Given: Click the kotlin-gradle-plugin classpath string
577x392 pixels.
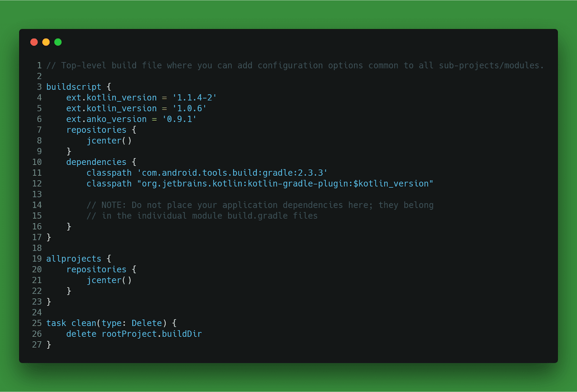Looking at the screenshot, I should (x=285, y=184).
